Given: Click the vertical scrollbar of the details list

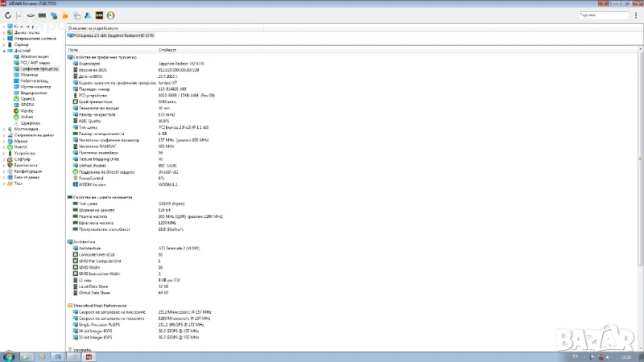Looking at the screenshot, I should tap(640, 158).
